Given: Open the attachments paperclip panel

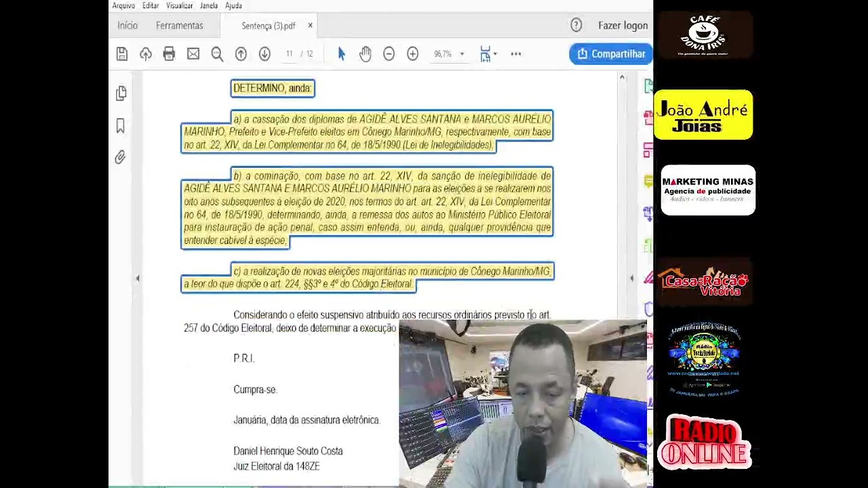Looking at the screenshot, I should (x=120, y=157).
